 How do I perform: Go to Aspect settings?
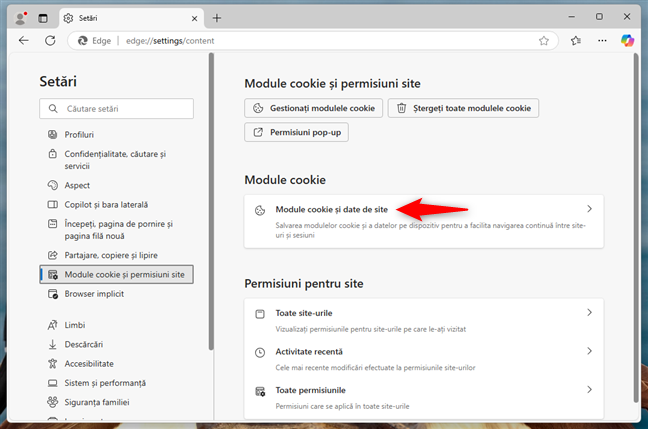(117, 186)
